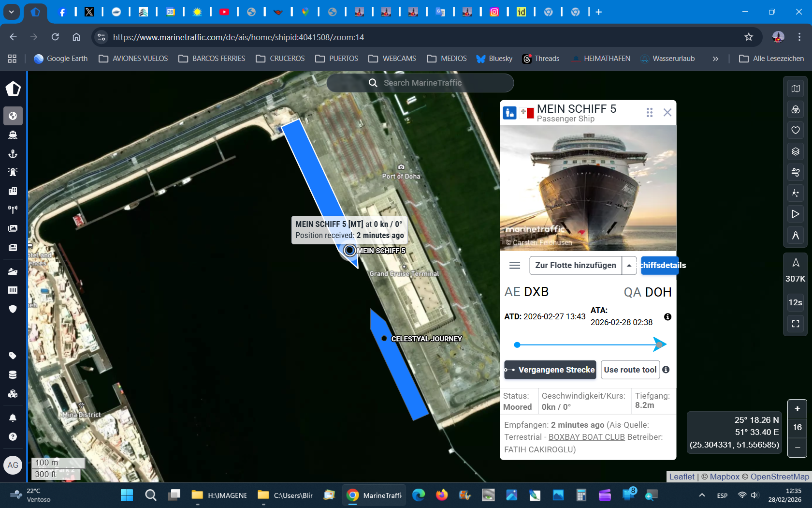Click the info icon next to ATA time
This screenshot has width=812, height=508.
[667, 317]
